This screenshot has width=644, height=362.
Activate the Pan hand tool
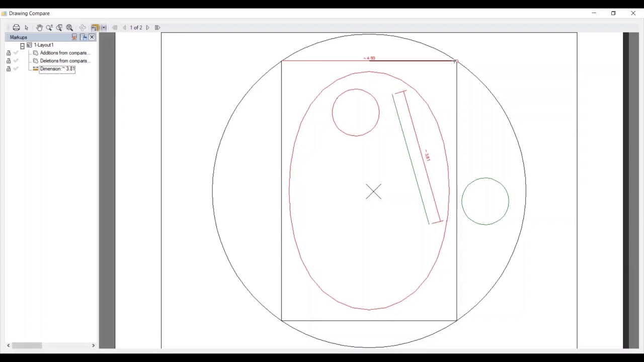tap(39, 28)
